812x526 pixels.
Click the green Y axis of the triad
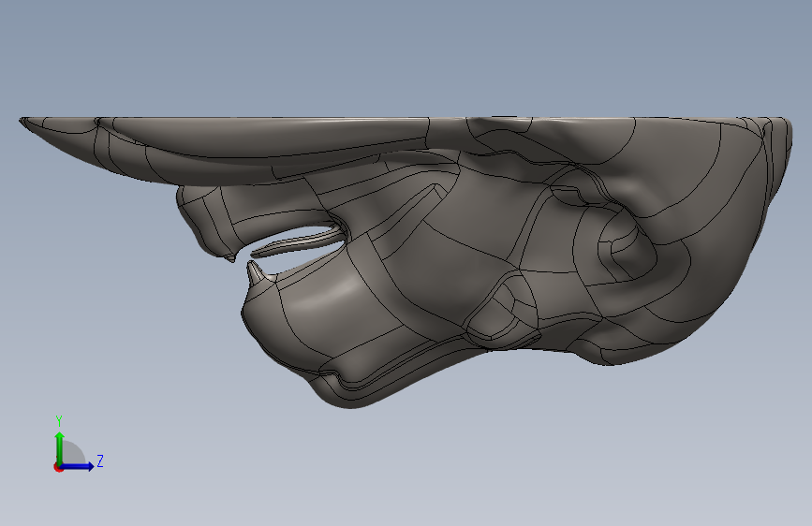pyautogui.click(x=60, y=448)
